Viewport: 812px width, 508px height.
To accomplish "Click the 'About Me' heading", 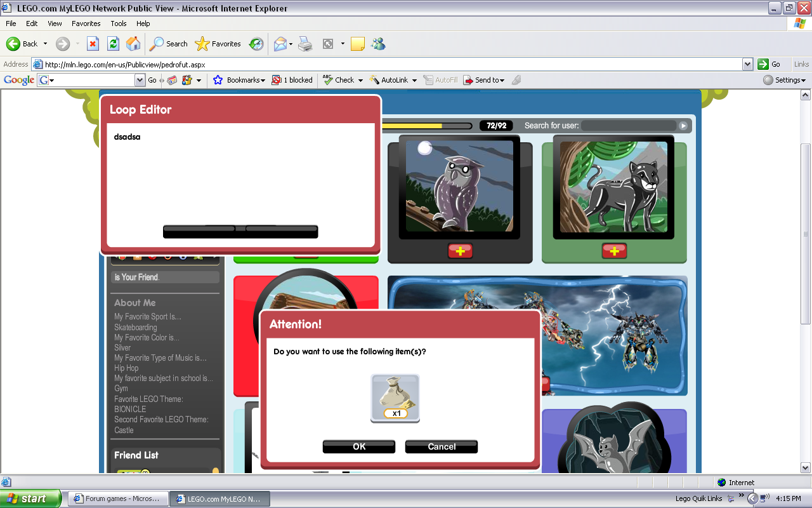I will pyautogui.click(x=134, y=303).
